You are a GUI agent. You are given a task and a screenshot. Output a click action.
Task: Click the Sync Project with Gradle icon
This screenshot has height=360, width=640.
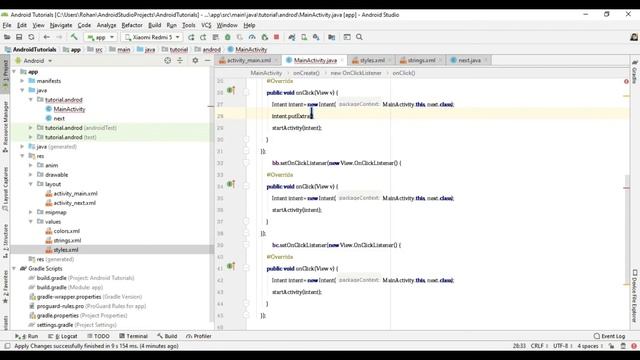coord(292,37)
